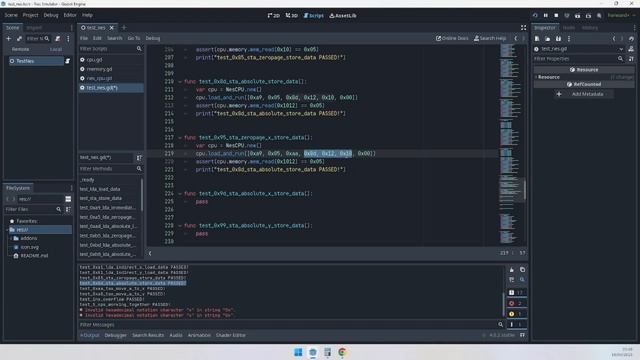This screenshot has height=360, width=640.
Task: Click Windows Start button on taskbar
Action: [298, 352]
